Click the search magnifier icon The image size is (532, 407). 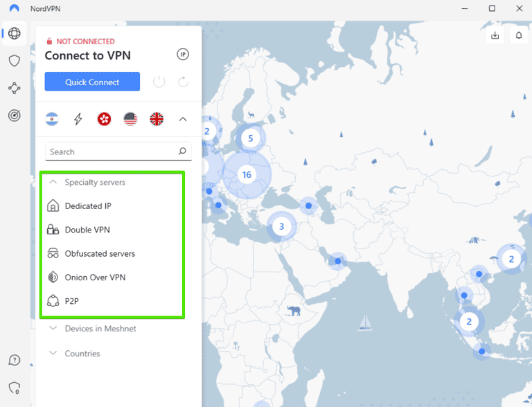(182, 151)
